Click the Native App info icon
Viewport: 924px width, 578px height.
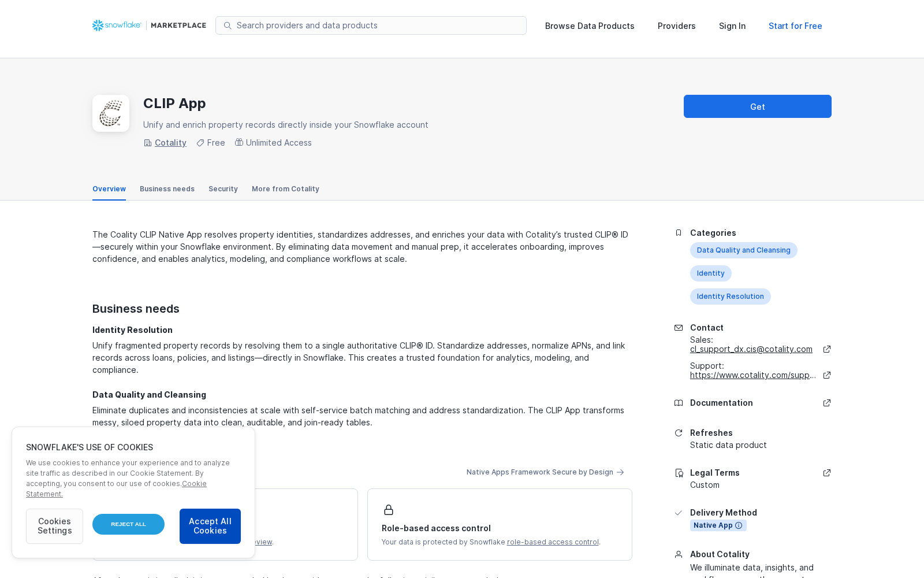click(739, 525)
